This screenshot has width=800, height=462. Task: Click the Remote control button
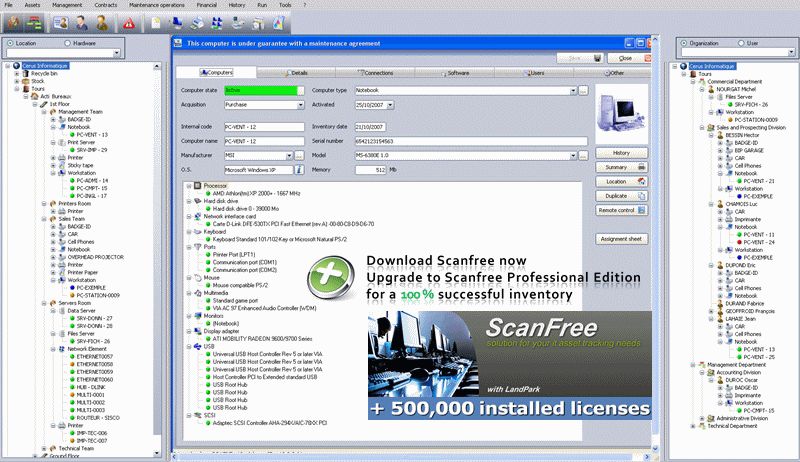coord(621,210)
